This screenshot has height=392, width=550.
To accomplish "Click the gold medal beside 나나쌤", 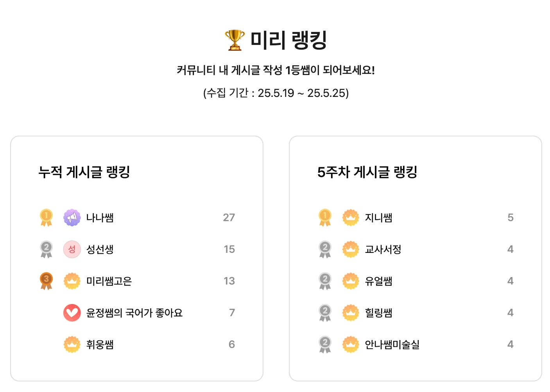I will coord(46,218).
